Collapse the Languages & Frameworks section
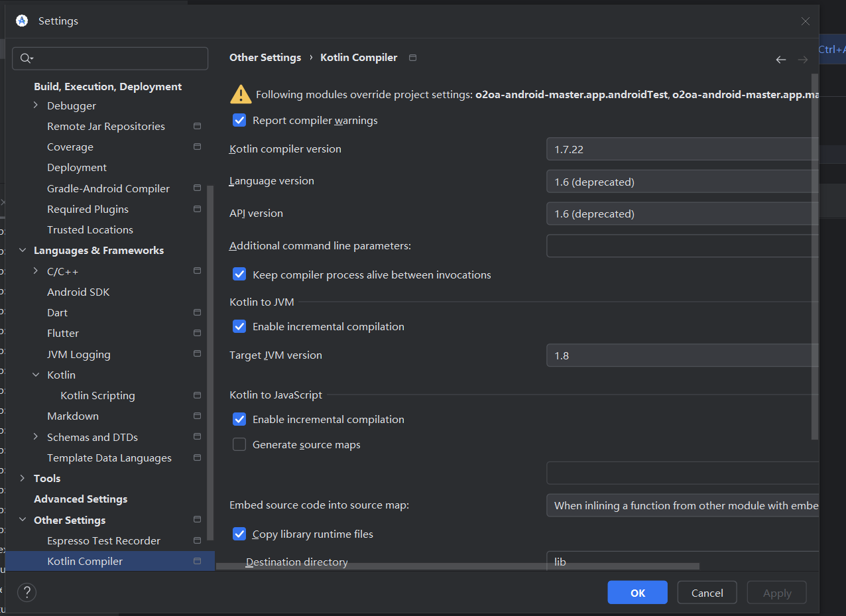The image size is (846, 616). pos(23,250)
